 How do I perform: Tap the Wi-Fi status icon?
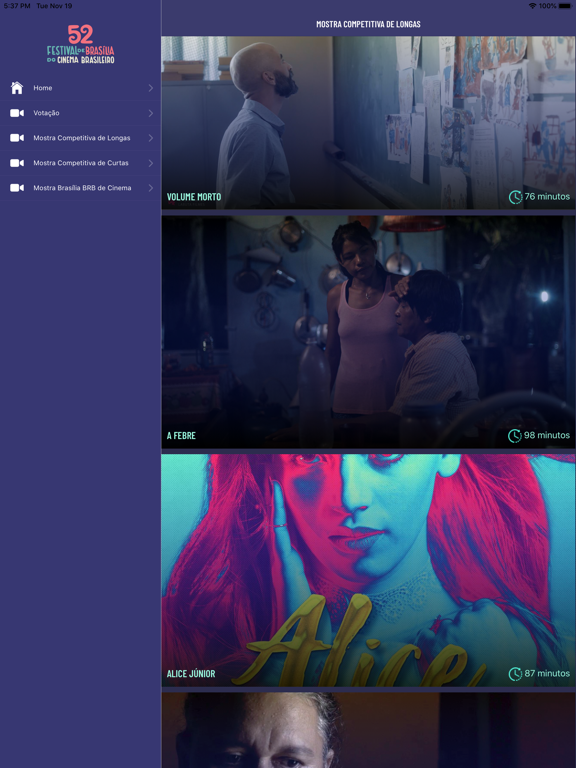coord(532,6)
